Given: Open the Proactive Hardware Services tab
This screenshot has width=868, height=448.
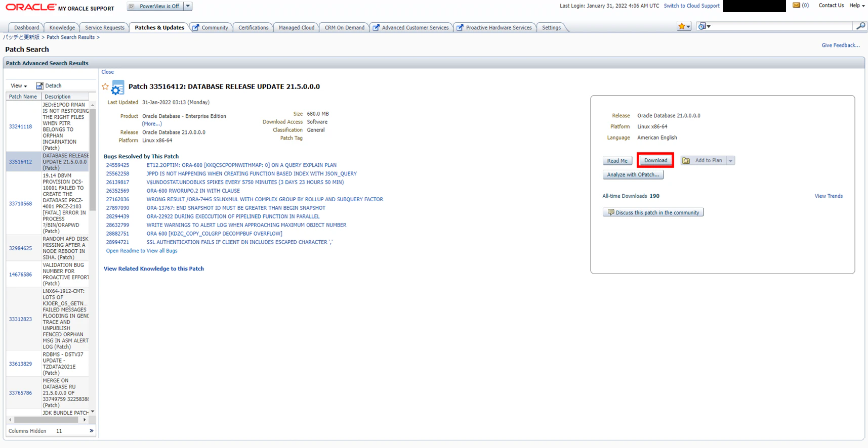Looking at the screenshot, I should click(495, 27).
